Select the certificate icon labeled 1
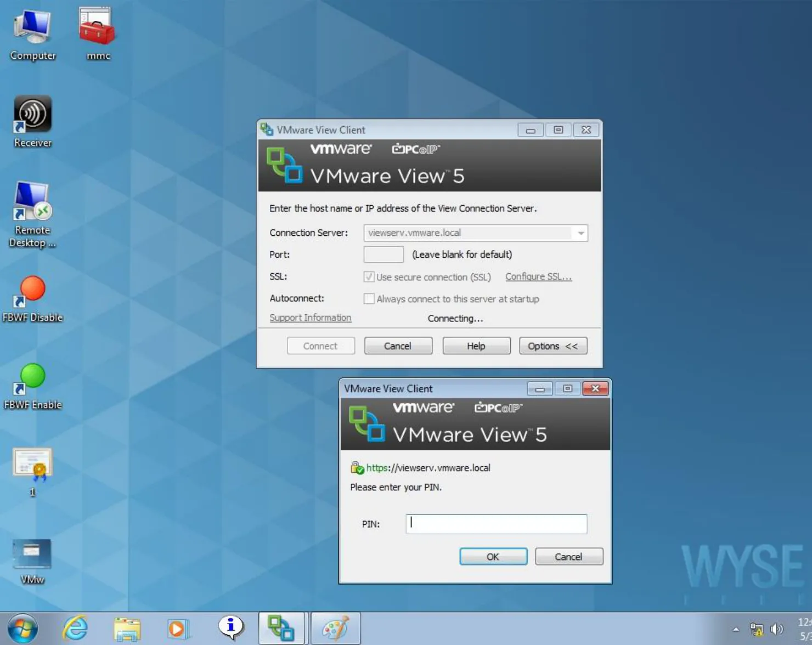The width and height of the screenshot is (812, 645). tap(32, 472)
